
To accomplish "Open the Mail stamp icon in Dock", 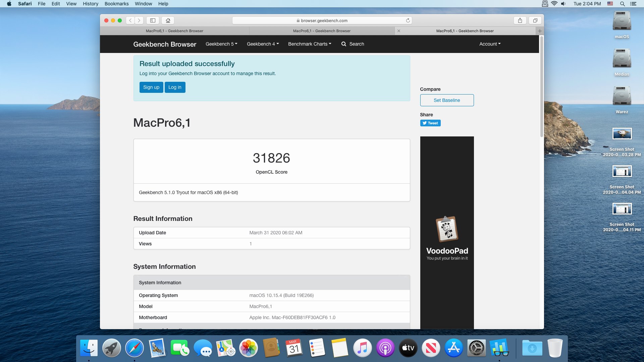I will click(x=157, y=348).
